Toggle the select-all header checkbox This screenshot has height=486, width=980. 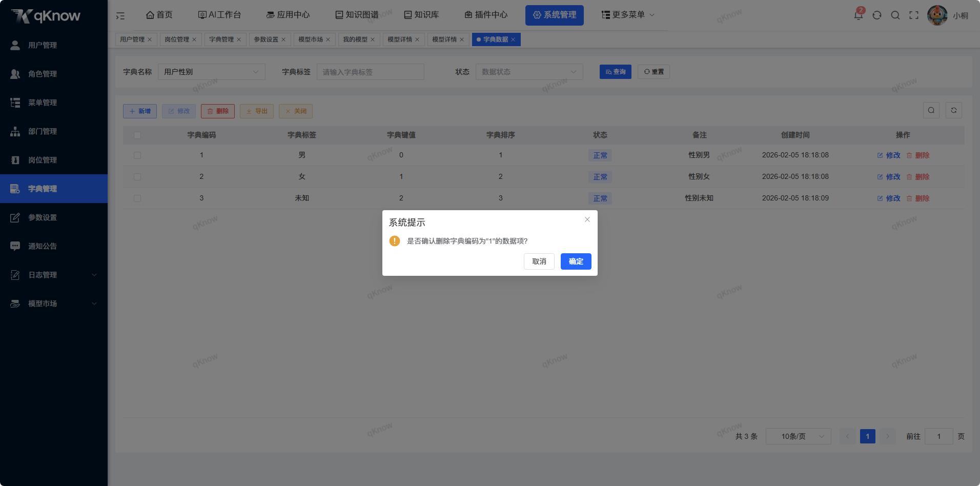coord(137,135)
